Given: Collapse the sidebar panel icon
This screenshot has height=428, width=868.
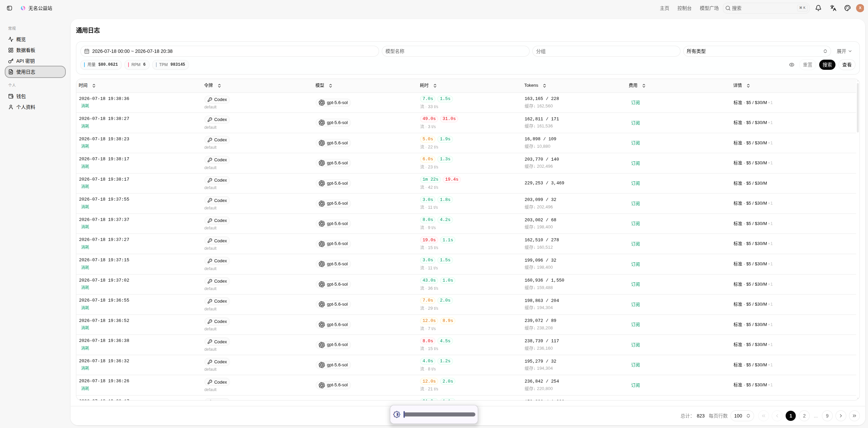Looking at the screenshot, I should [9, 8].
